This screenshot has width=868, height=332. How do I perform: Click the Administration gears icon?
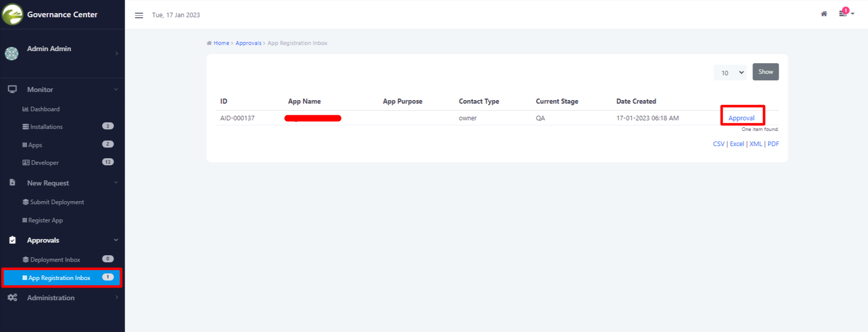coord(12,298)
